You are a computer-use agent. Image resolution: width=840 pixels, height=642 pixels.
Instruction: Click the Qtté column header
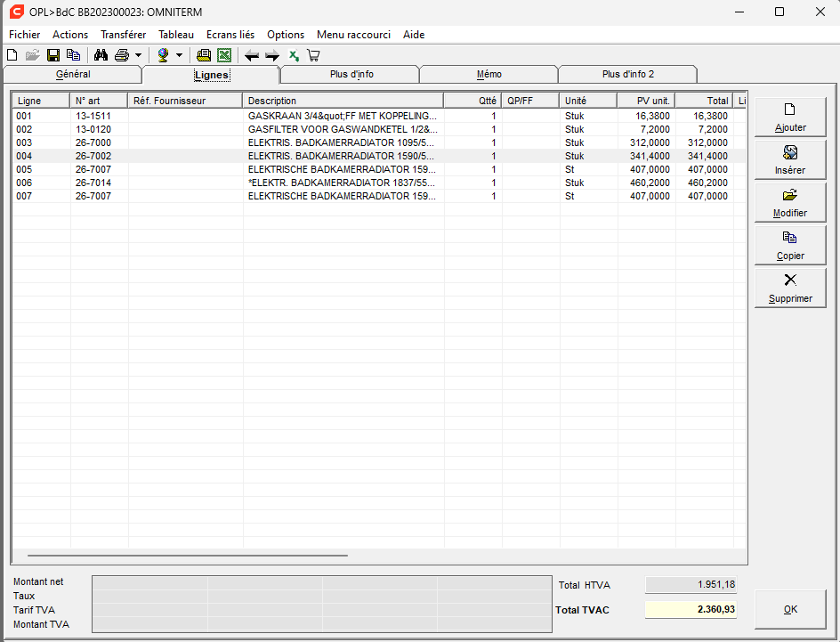point(473,101)
